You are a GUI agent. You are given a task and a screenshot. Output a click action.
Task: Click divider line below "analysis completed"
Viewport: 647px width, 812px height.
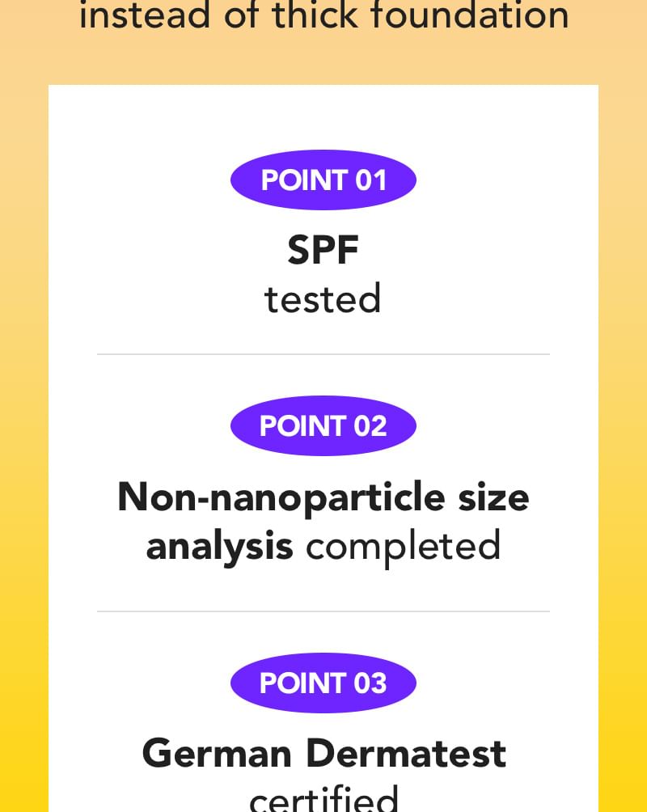tap(323, 611)
